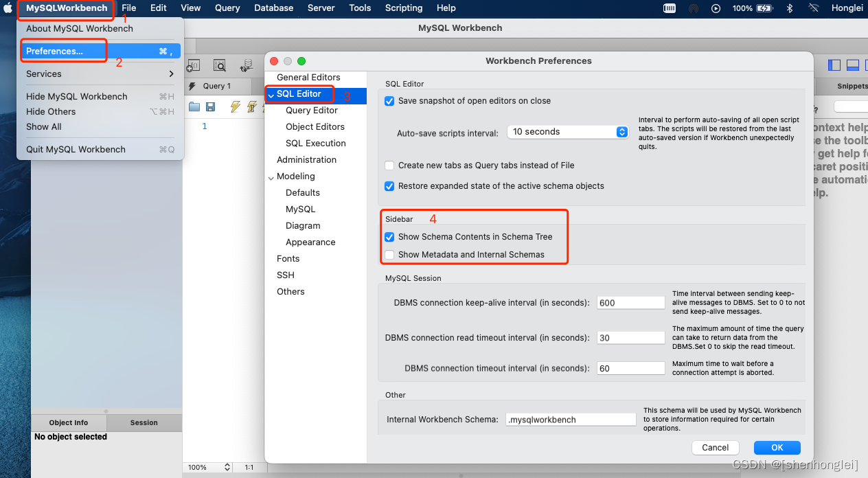Viewport: 868px width, 478px height.
Task: Click the search table data icon
Action: point(220,65)
